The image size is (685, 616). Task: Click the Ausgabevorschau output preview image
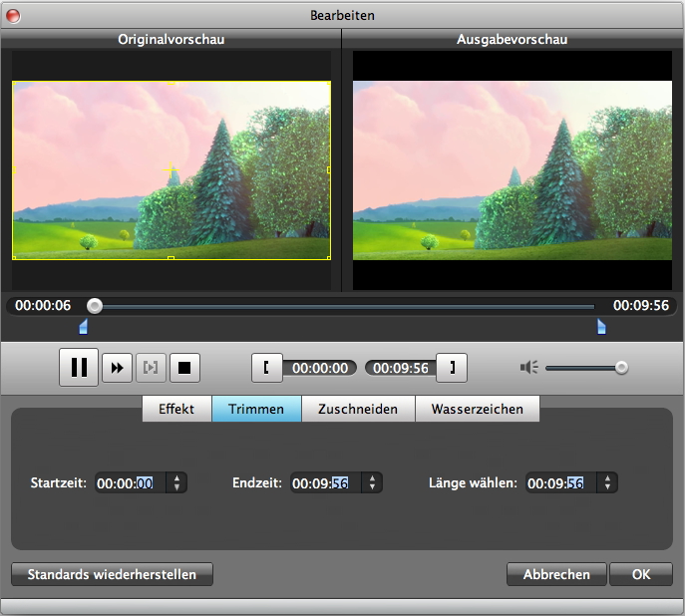[513, 170]
